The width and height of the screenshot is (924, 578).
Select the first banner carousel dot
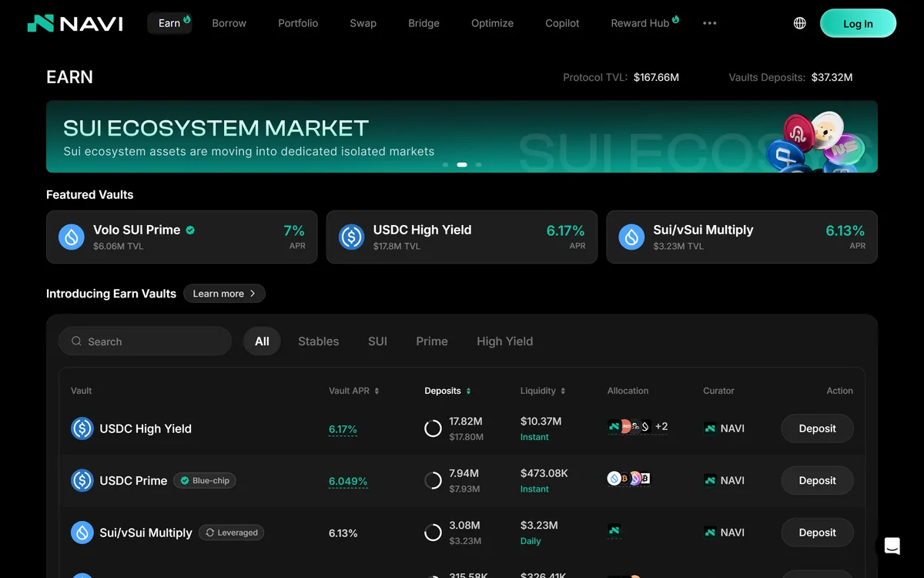click(x=445, y=165)
